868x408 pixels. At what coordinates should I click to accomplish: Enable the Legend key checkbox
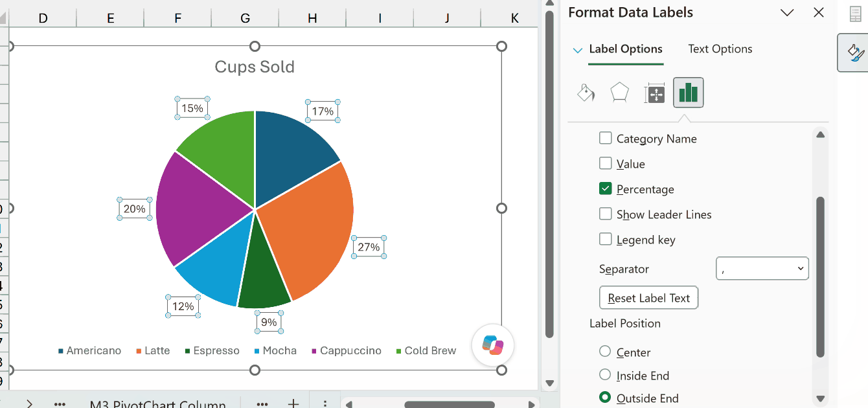click(x=606, y=239)
